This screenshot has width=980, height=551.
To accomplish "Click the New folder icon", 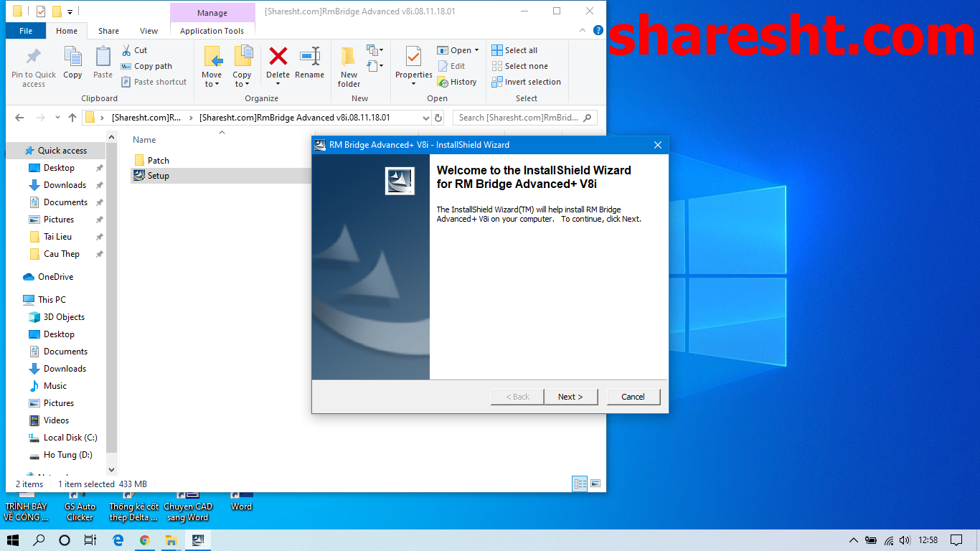I will point(349,57).
